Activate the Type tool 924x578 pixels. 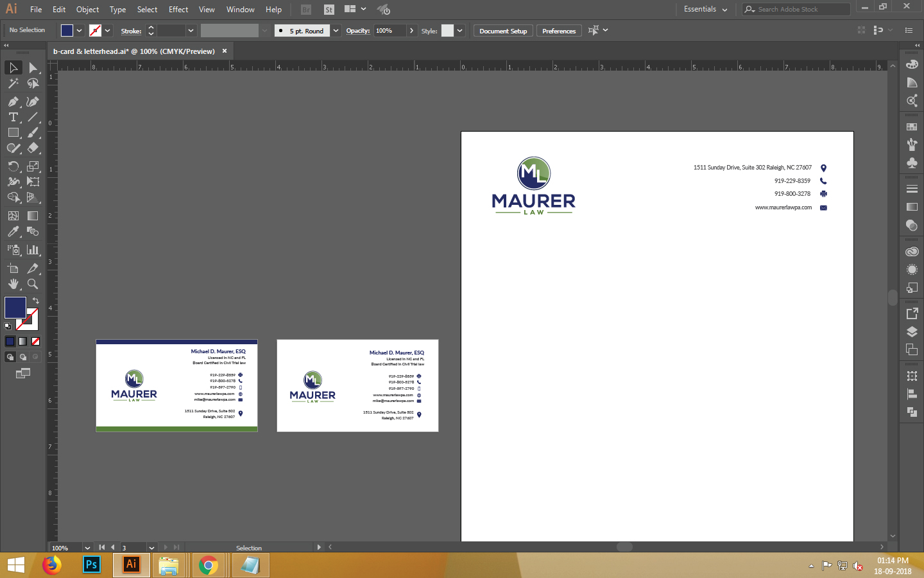13,117
